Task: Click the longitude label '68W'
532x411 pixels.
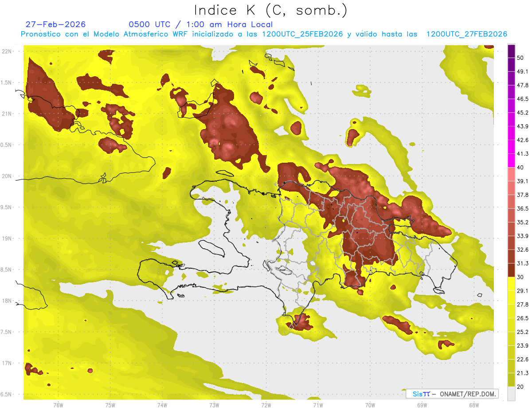Action: click(x=474, y=405)
